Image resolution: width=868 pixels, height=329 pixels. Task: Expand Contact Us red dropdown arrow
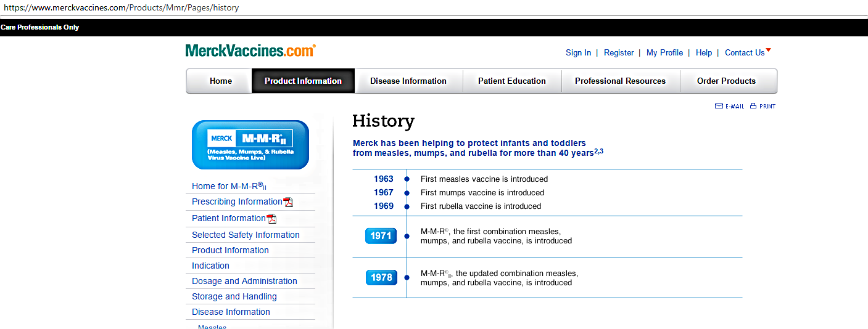coord(768,50)
